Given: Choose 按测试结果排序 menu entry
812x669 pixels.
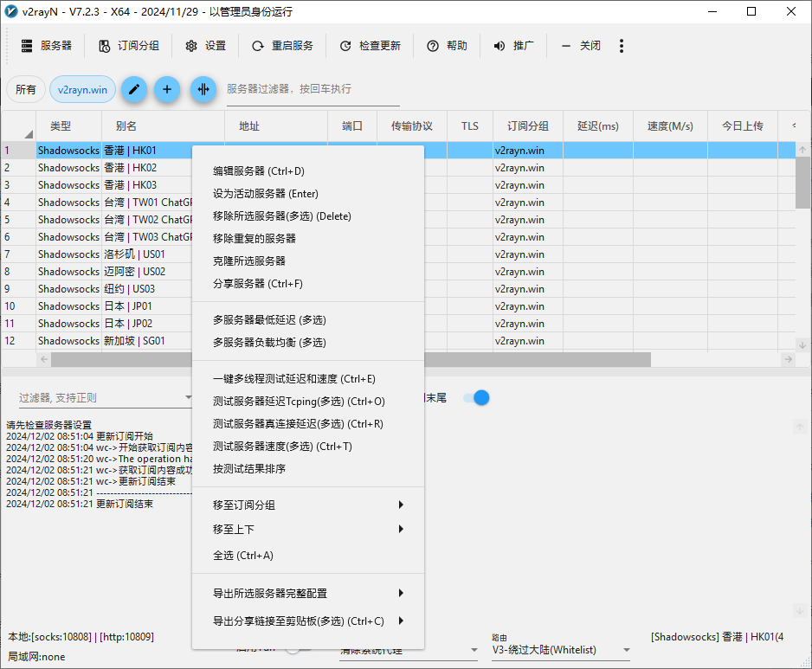Looking at the screenshot, I should click(307, 468).
